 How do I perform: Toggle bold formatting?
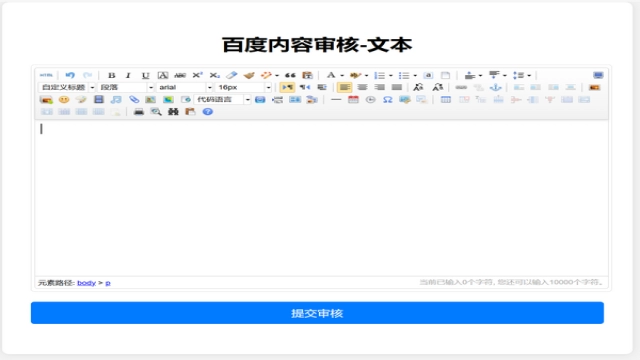coord(111,75)
